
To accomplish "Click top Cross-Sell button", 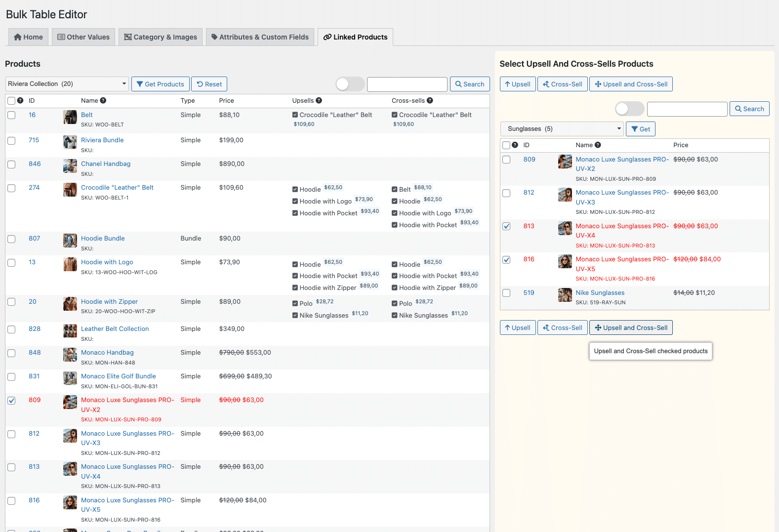I will pos(563,84).
